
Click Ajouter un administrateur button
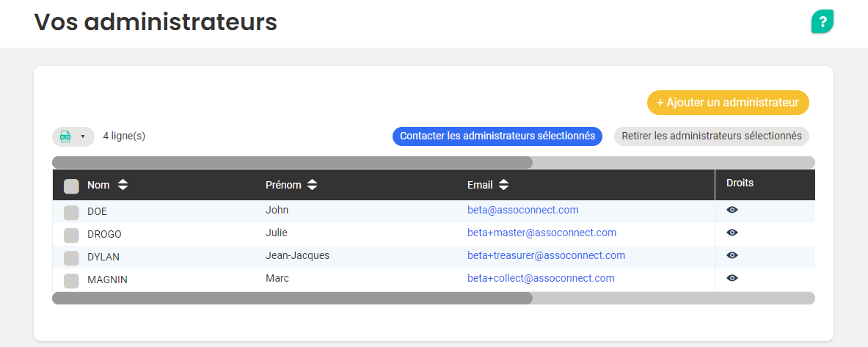728,103
